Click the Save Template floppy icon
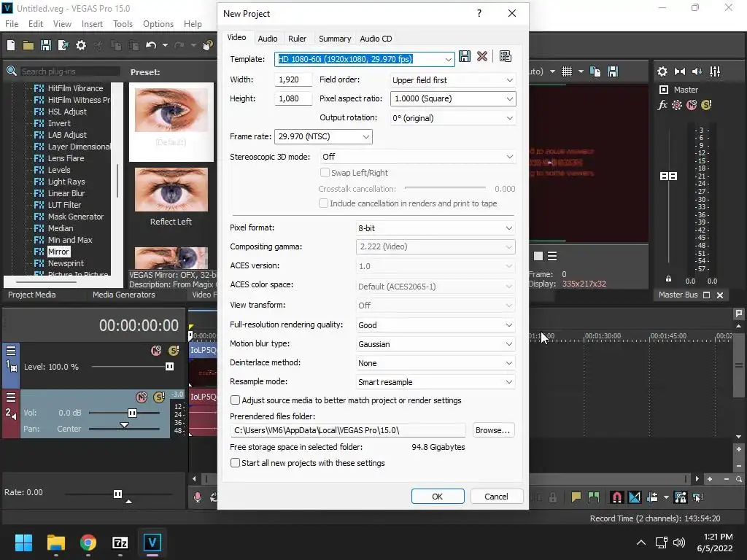747x560 pixels. coord(465,57)
